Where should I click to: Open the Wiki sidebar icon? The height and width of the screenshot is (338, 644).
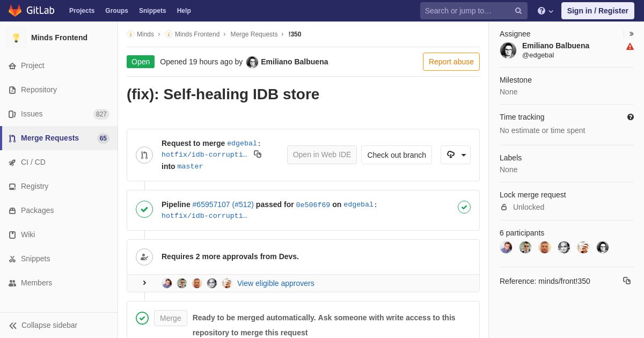[x=12, y=235]
